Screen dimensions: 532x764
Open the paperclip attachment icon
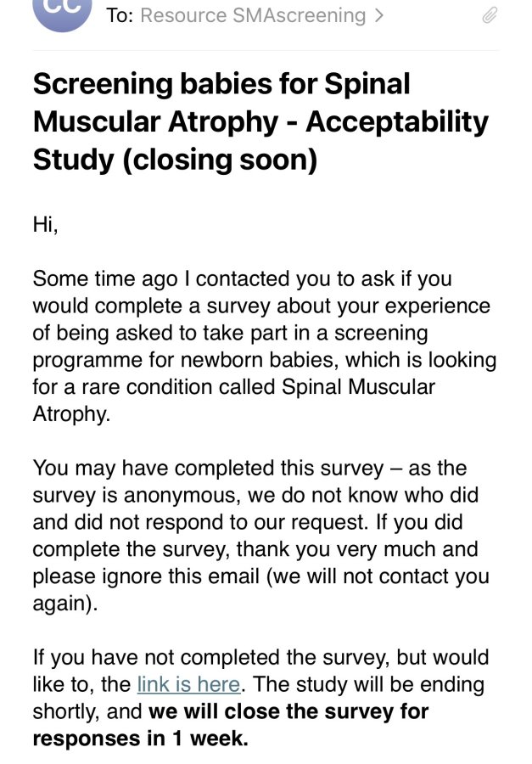tap(490, 15)
